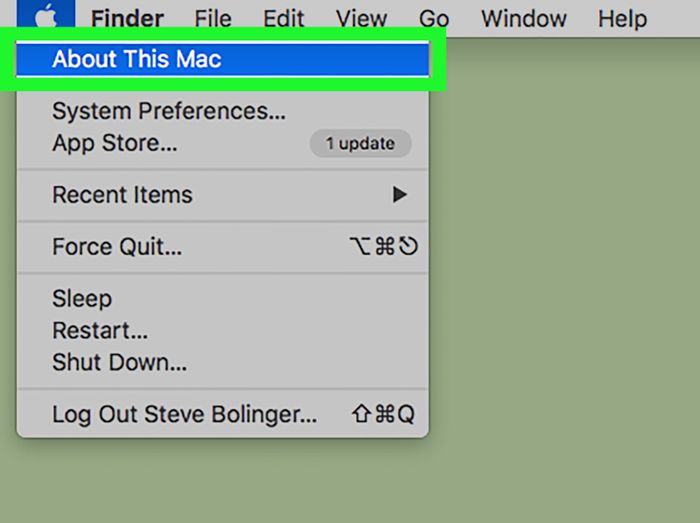The width and height of the screenshot is (700, 523).
Task: Open the View menu
Action: (361, 19)
